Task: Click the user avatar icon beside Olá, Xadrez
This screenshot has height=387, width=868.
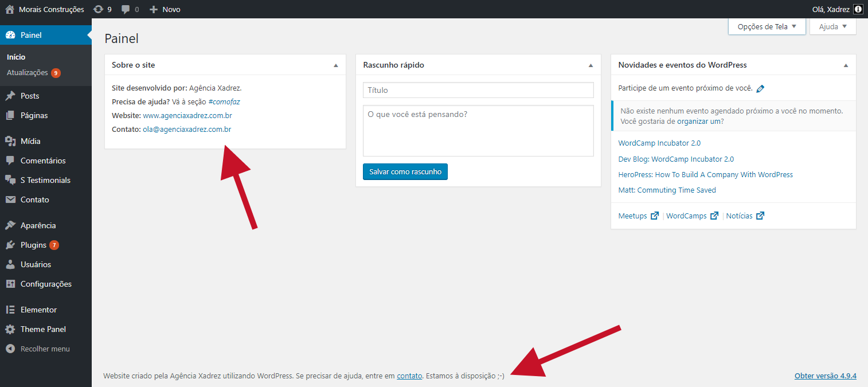Action: pyautogui.click(x=858, y=9)
